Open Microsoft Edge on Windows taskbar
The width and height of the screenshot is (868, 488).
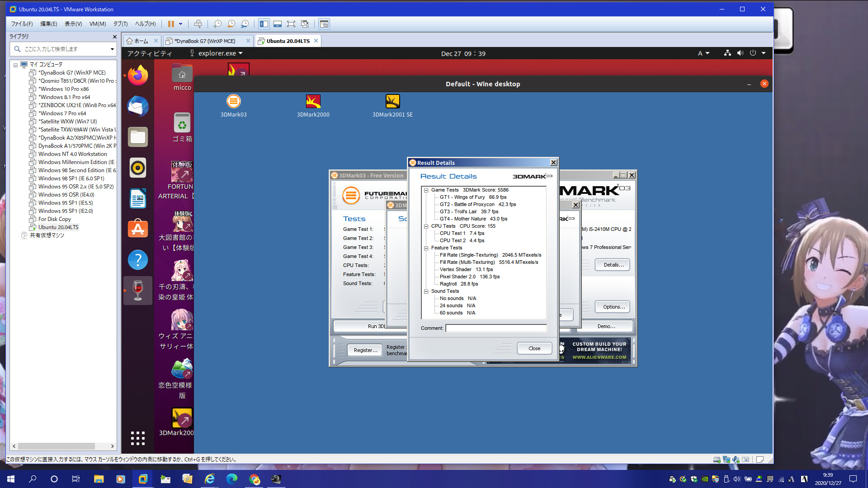[x=231, y=479]
